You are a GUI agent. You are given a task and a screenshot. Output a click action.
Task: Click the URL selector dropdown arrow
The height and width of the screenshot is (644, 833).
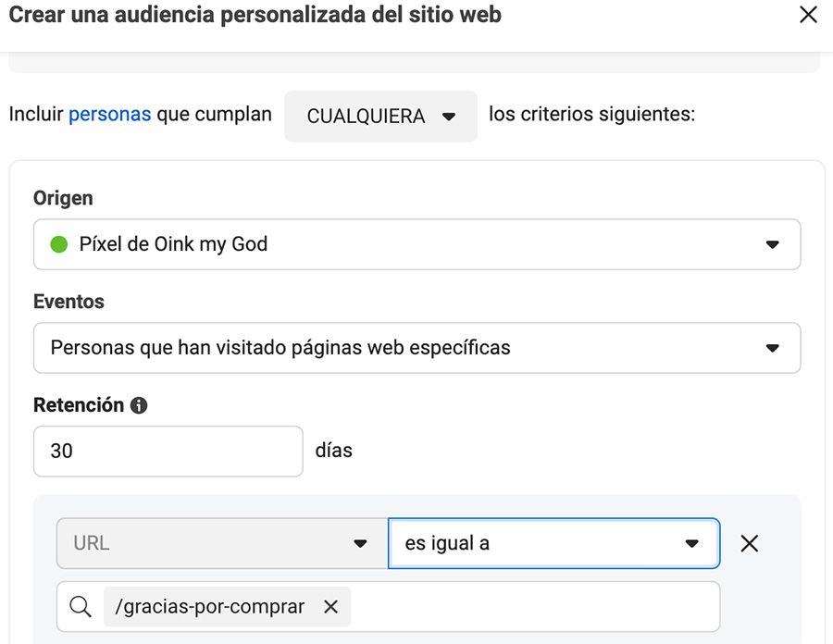click(361, 543)
